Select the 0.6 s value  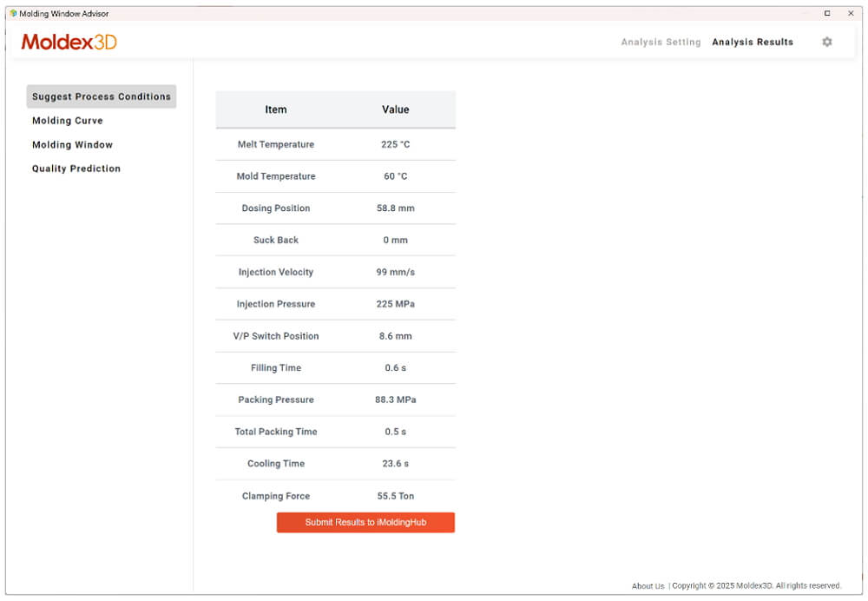tap(395, 367)
